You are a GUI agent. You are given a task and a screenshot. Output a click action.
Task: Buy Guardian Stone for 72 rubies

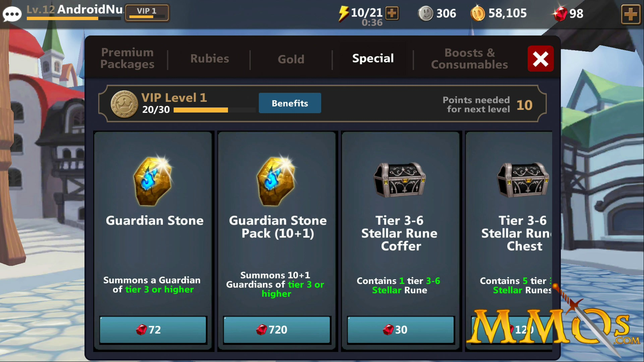pyautogui.click(x=153, y=330)
